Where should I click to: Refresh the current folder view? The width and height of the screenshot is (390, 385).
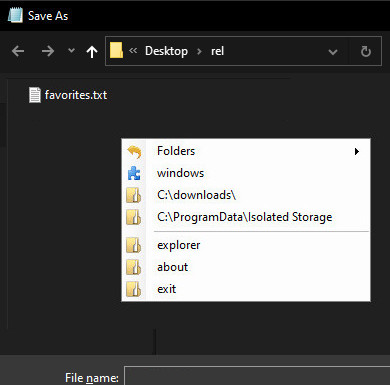[x=366, y=51]
